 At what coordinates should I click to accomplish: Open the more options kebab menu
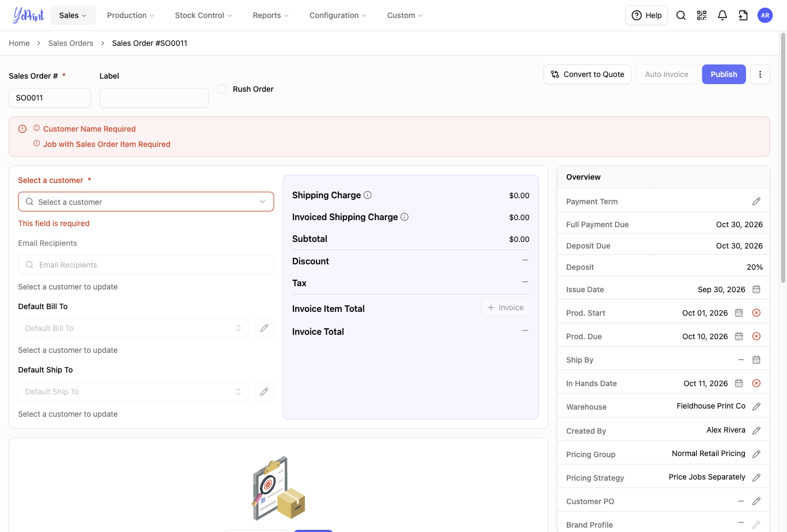[760, 74]
